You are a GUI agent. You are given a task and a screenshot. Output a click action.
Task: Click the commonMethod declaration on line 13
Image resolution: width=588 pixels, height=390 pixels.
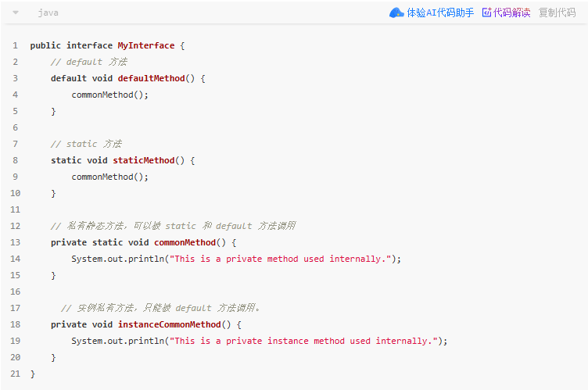pos(185,242)
